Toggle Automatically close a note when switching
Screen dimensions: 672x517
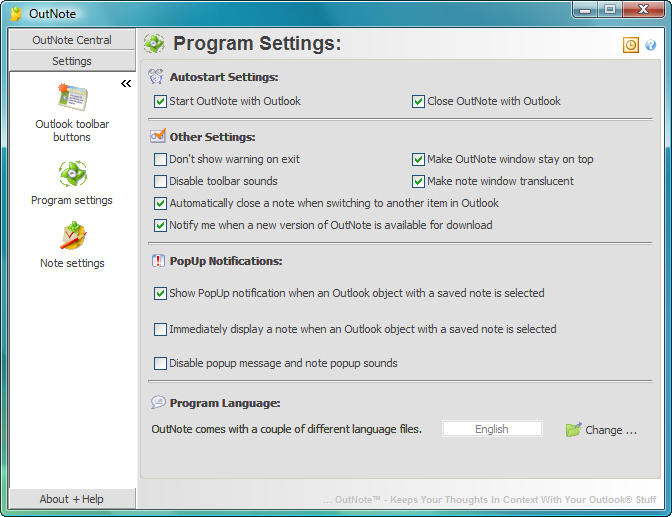(160, 203)
